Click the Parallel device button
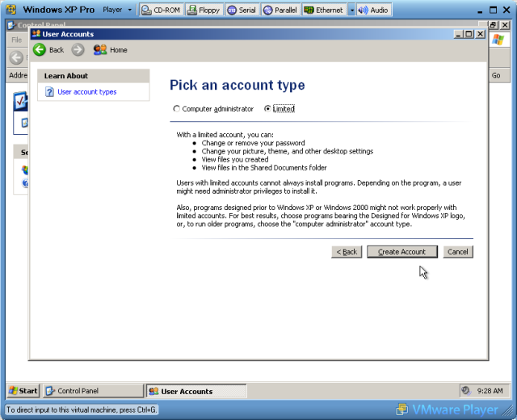This screenshot has height=420, width=517. pyautogui.click(x=281, y=10)
